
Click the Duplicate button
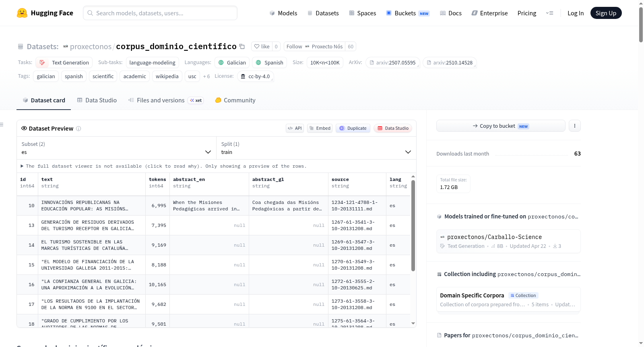(x=353, y=128)
